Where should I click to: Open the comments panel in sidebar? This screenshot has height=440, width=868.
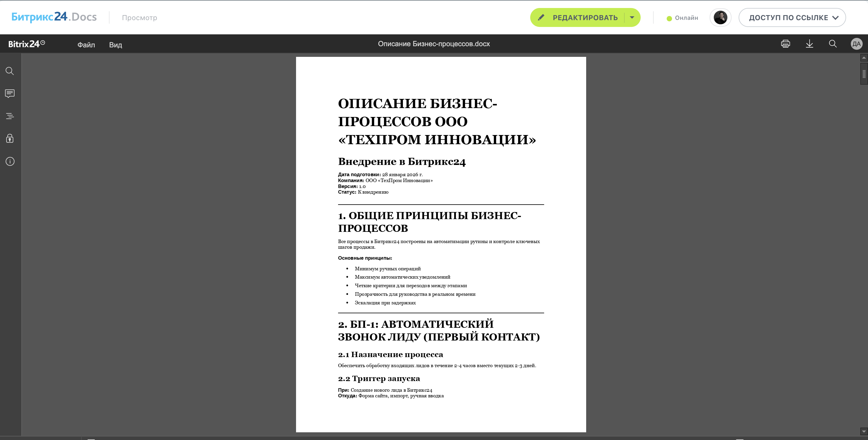pyautogui.click(x=10, y=93)
